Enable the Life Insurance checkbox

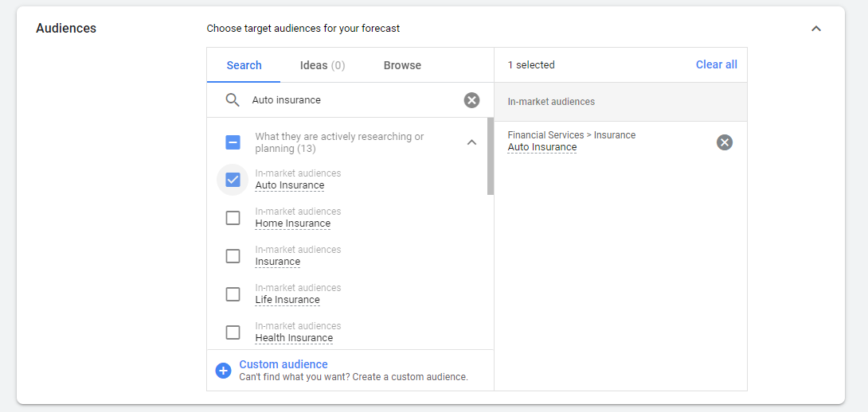[233, 294]
